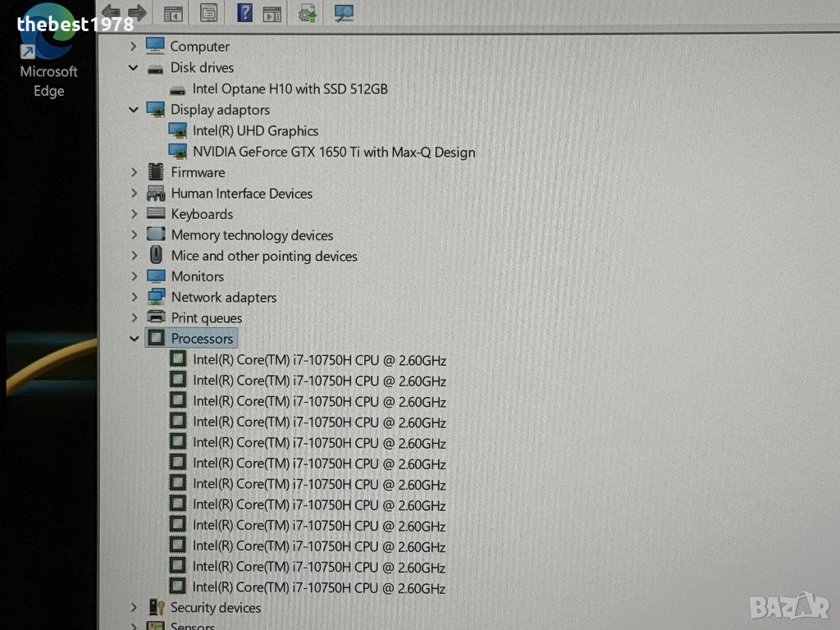Viewport: 840px width, 630px height.
Task: Click the blue Help question mark icon
Action: [244, 12]
